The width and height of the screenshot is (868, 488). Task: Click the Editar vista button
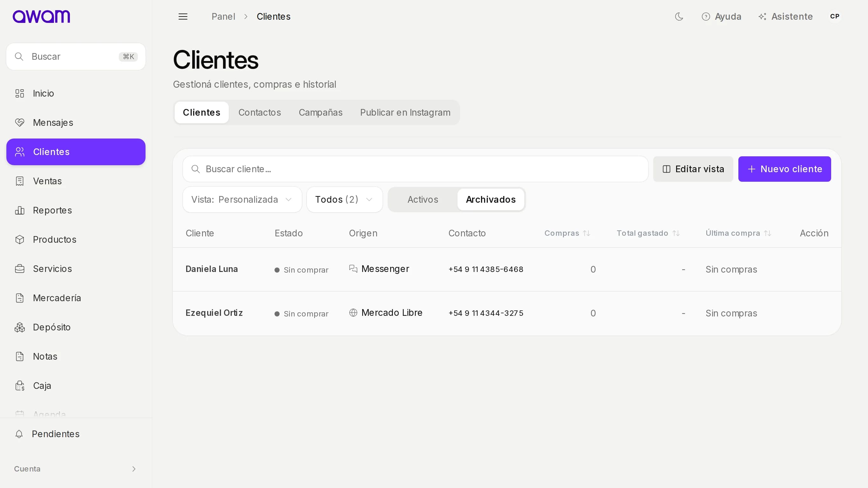pos(693,169)
